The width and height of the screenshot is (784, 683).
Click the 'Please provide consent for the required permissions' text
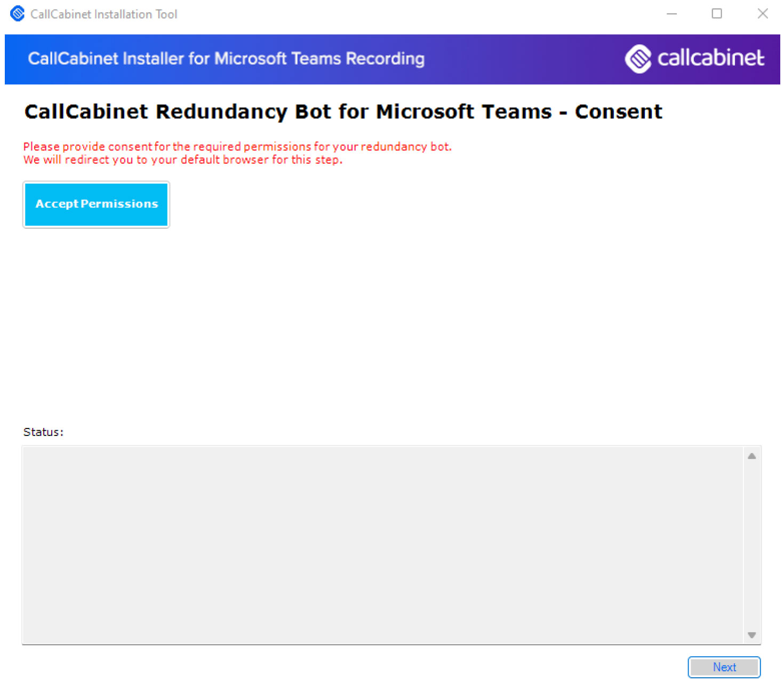tap(237, 147)
